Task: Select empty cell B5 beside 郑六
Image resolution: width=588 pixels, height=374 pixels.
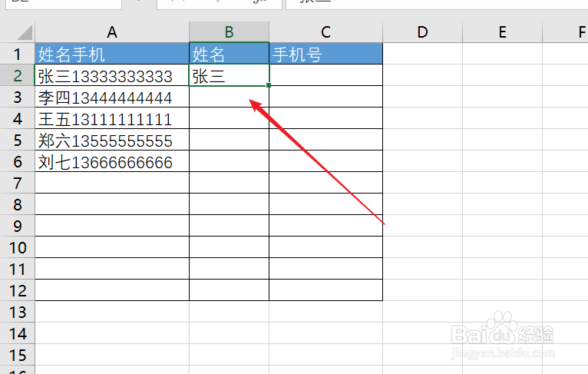Action: click(229, 140)
